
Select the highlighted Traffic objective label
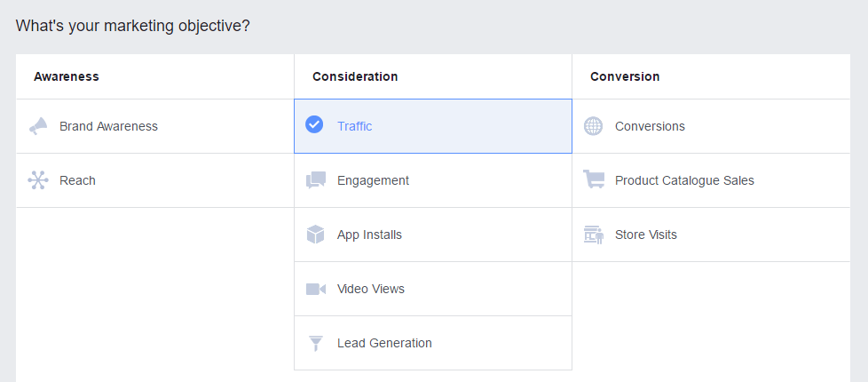click(x=355, y=126)
